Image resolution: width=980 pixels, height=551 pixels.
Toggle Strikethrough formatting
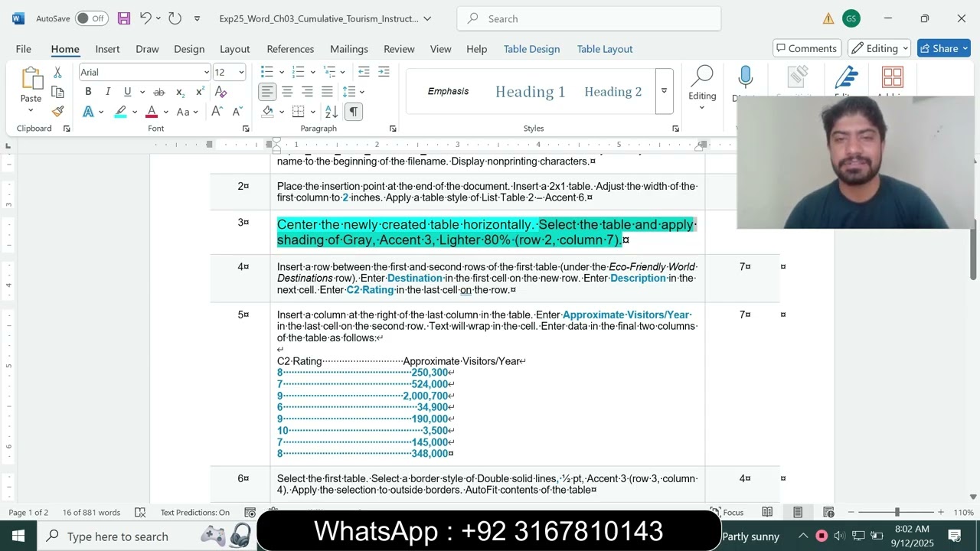coord(159,92)
